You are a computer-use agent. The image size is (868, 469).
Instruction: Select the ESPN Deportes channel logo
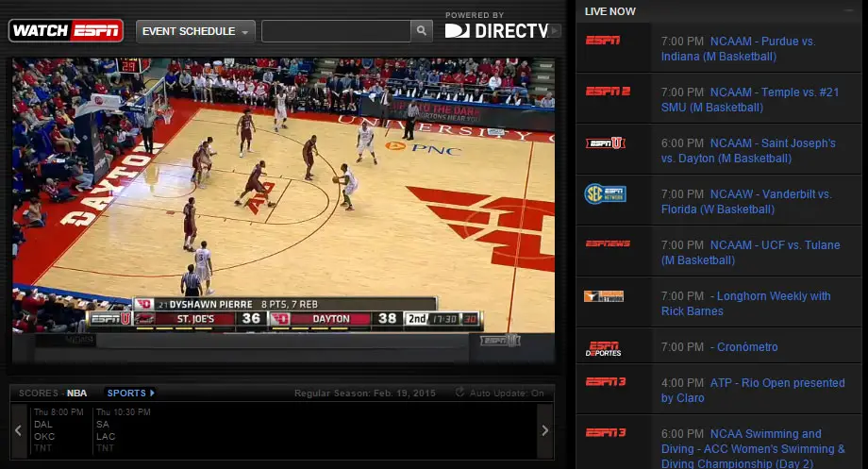[604, 348]
